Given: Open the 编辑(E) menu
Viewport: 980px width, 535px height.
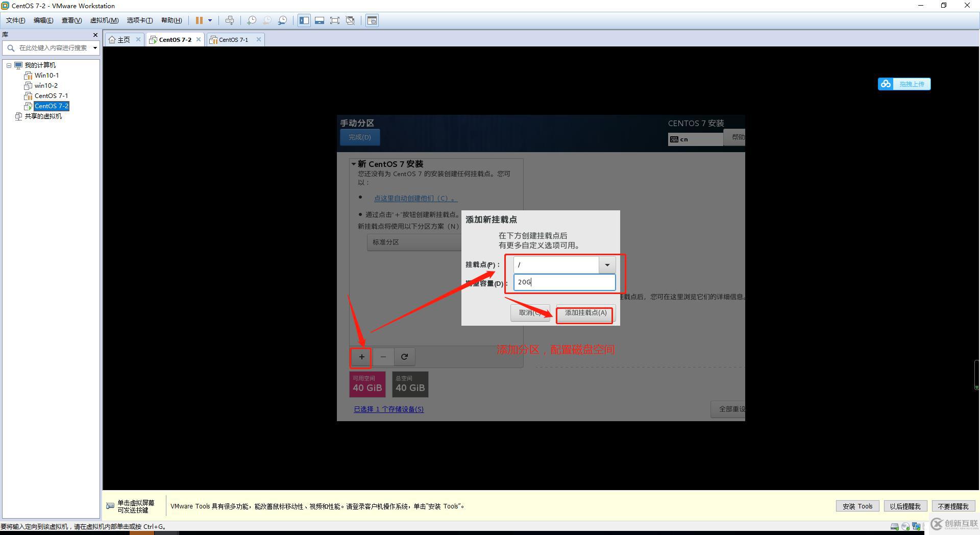Looking at the screenshot, I should pos(43,20).
